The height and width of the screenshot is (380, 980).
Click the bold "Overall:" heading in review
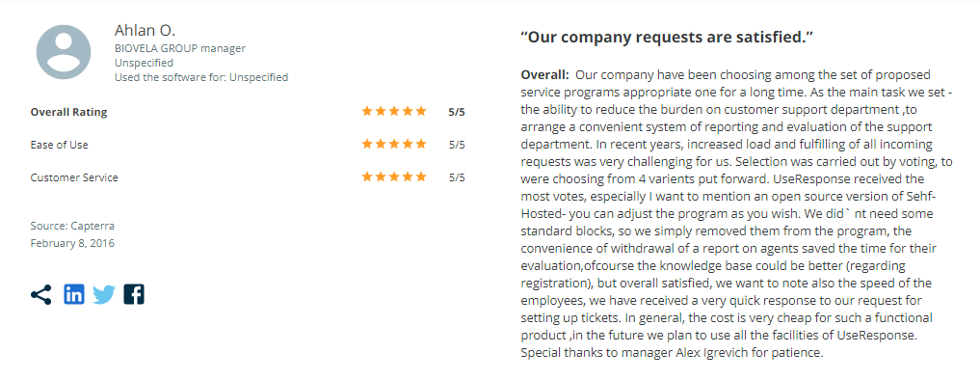pyautogui.click(x=545, y=75)
